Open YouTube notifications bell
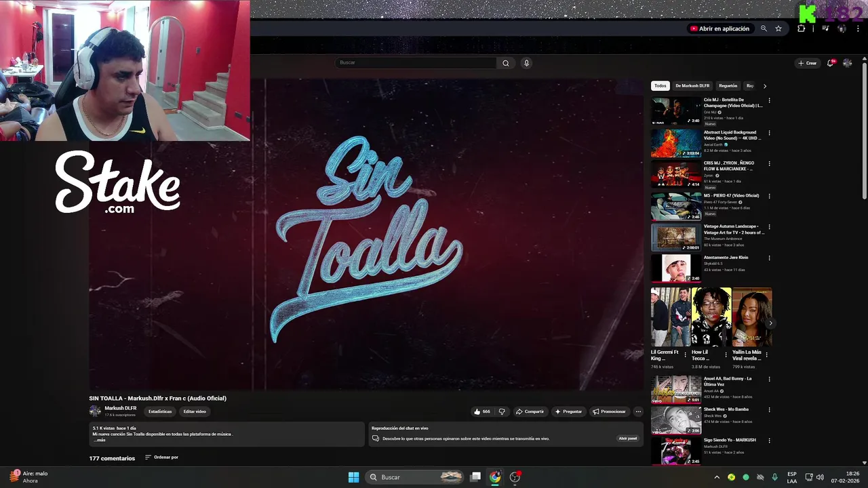Image resolution: width=868 pixels, height=488 pixels. coord(831,63)
